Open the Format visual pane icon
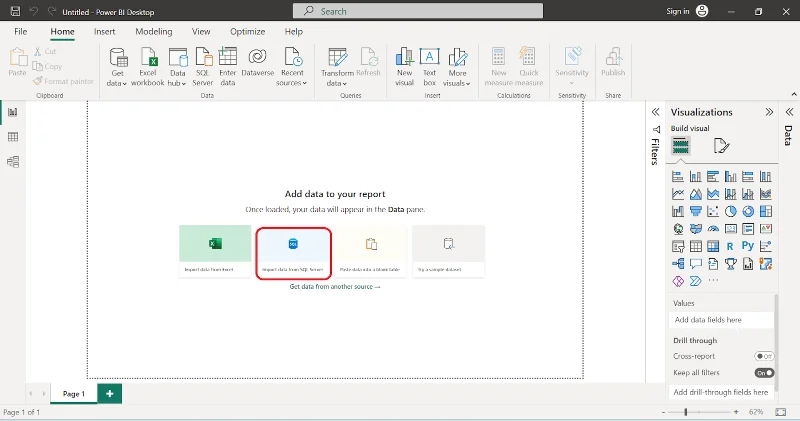Screen dimensions: 800x421 (721, 146)
